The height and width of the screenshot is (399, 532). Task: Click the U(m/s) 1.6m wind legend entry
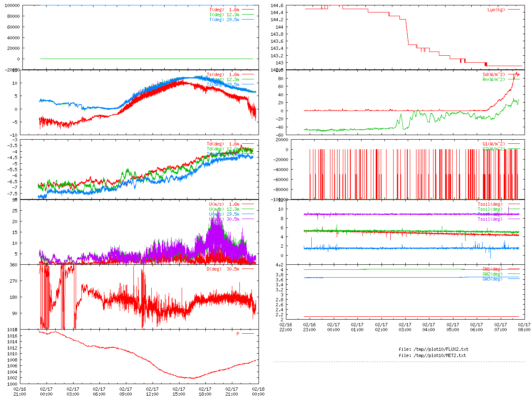[224, 204]
